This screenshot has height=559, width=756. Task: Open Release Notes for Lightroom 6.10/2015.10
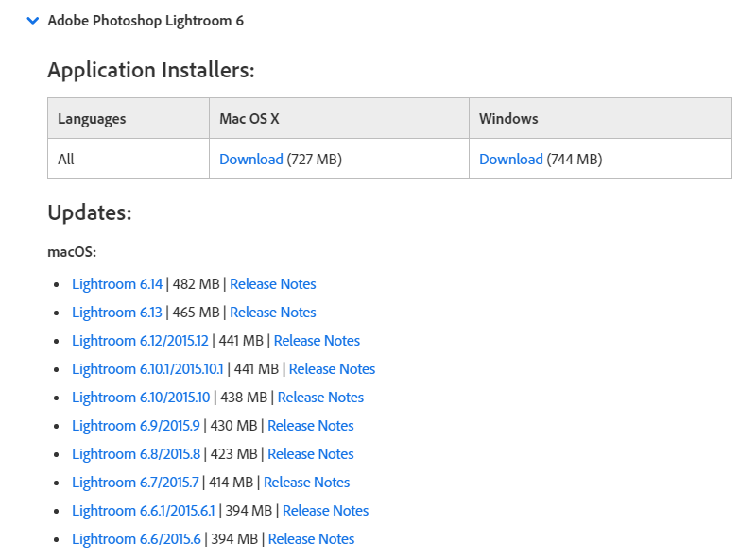coord(320,398)
